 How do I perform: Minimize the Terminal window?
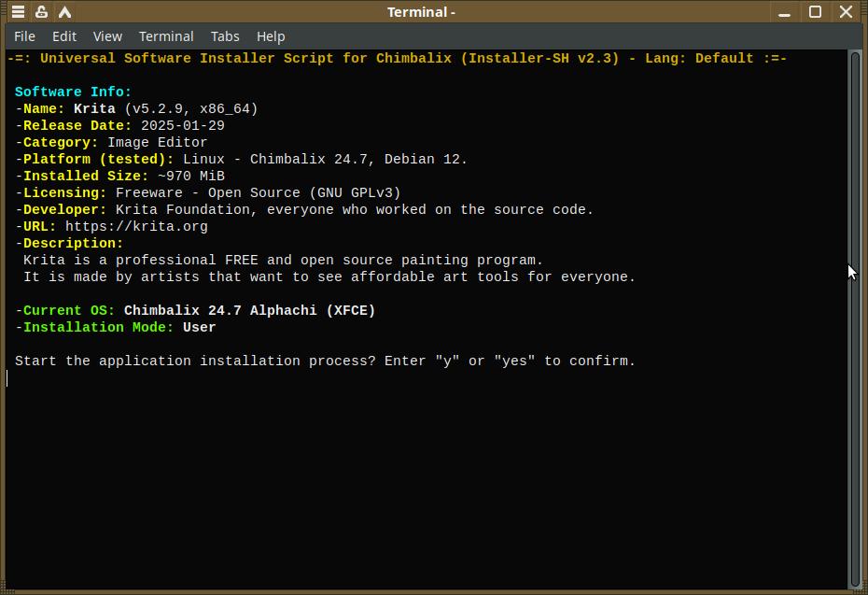[x=784, y=12]
